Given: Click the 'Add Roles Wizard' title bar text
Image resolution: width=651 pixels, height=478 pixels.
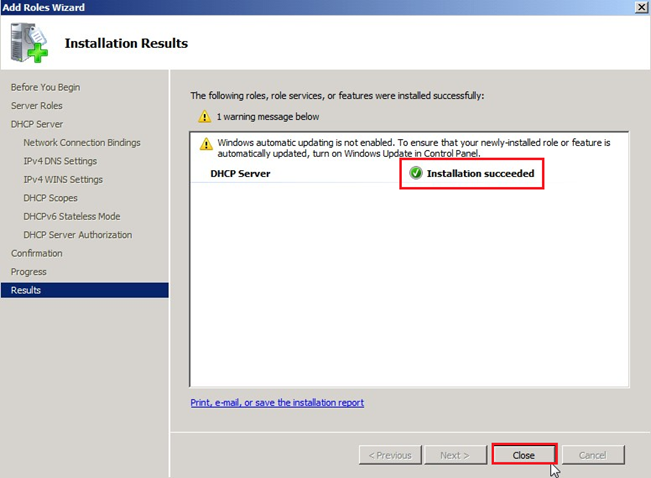Looking at the screenshot, I should pos(44,7).
